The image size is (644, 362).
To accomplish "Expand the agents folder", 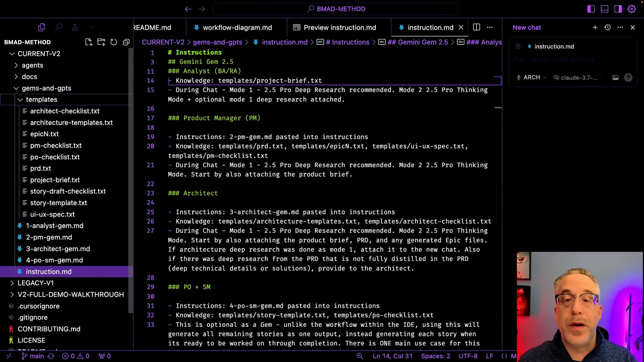I will tap(32, 65).
